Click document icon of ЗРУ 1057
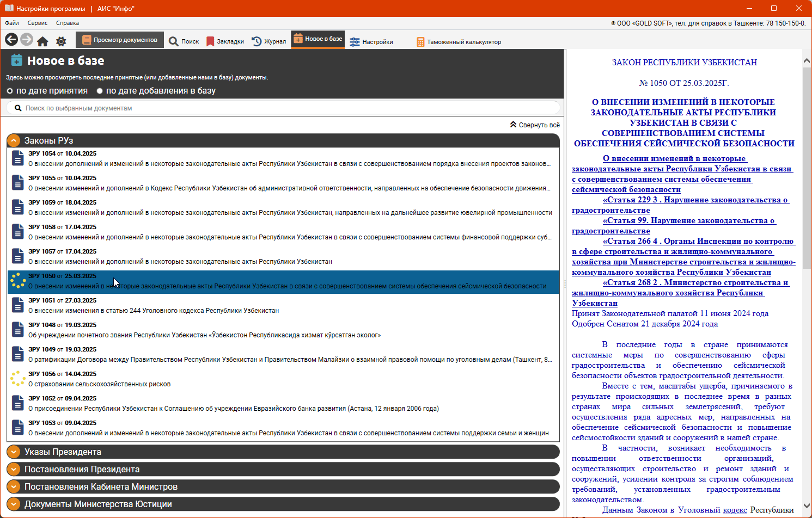The width and height of the screenshot is (812, 518). tap(18, 256)
